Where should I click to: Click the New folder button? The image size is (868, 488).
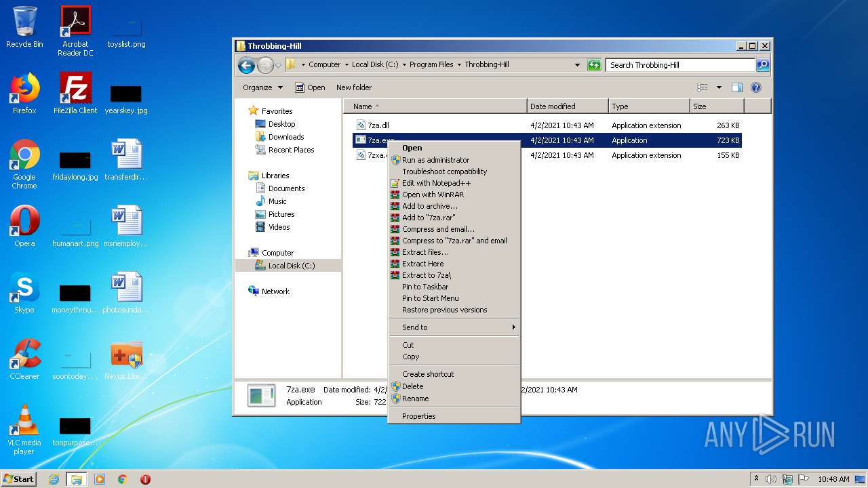click(354, 87)
